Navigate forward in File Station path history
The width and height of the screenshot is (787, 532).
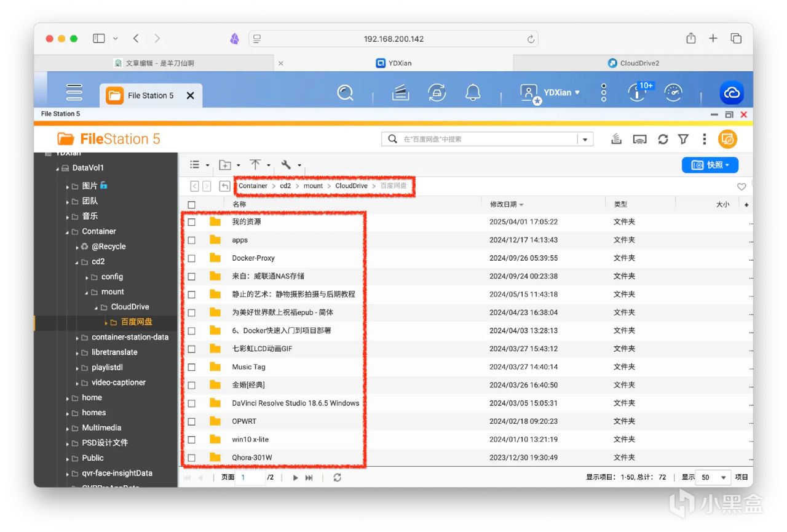point(207,186)
